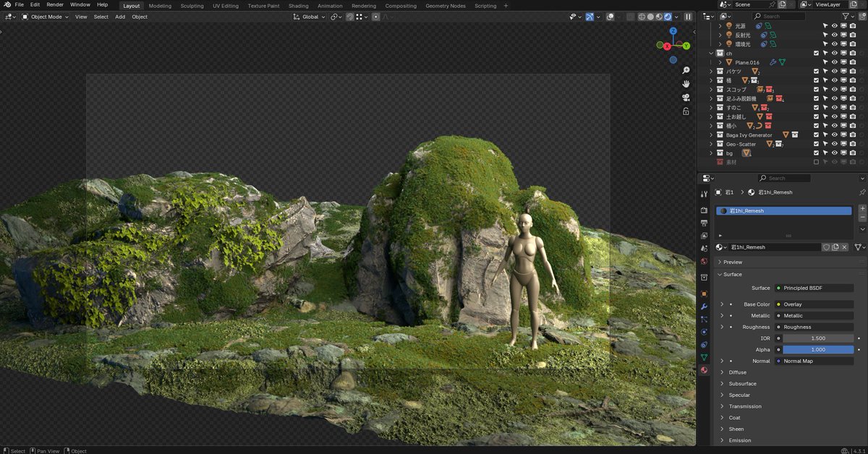Image resolution: width=868 pixels, height=454 pixels.
Task: Adjust the Alpha slider
Action: 819,349
